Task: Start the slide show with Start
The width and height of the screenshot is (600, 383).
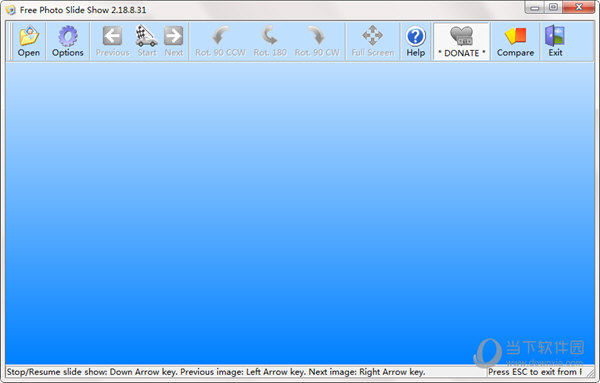Action: pos(147,41)
